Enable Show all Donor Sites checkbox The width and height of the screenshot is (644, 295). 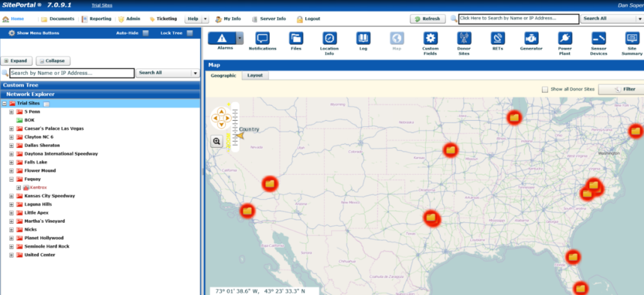(x=545, y=89)
